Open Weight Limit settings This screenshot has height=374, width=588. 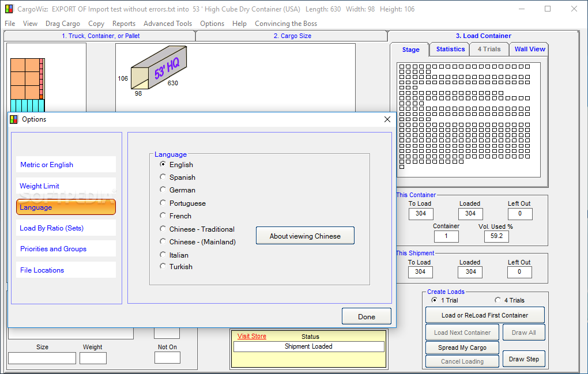click(x=66, y=186)
